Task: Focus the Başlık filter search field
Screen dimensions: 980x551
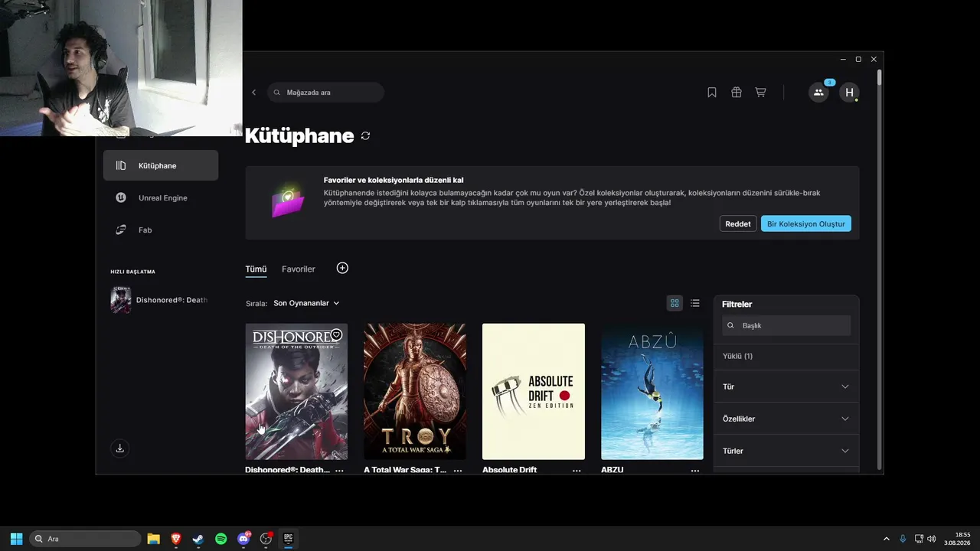Action: [786, 325]
